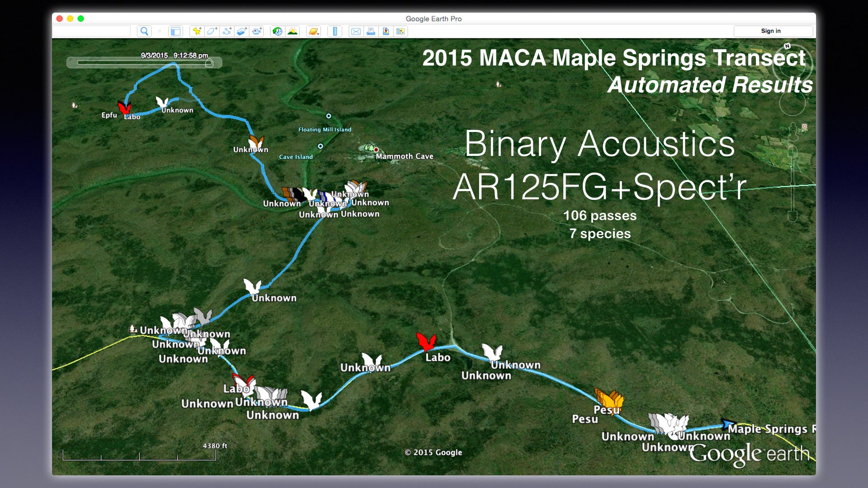Click the search input field
The image size is (868, 488).
(x=92, y=31)
